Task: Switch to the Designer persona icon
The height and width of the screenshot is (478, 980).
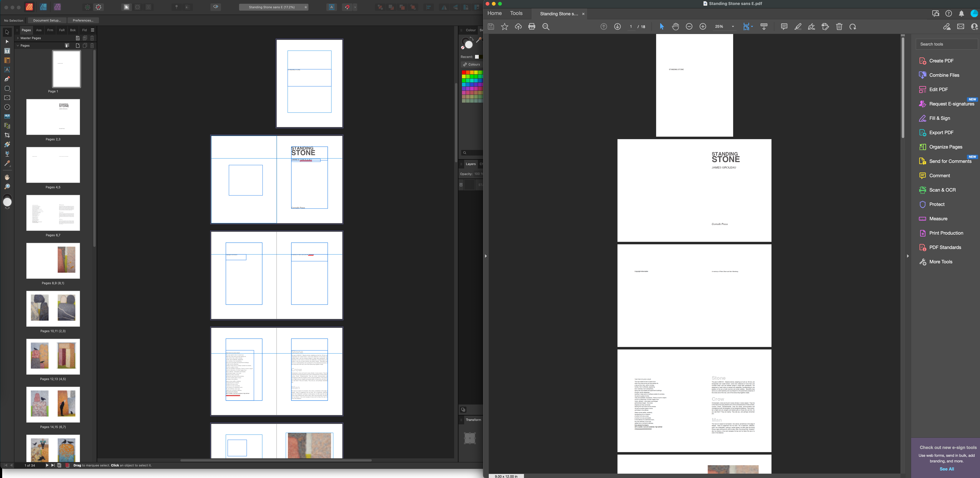Action: point(43,7)
